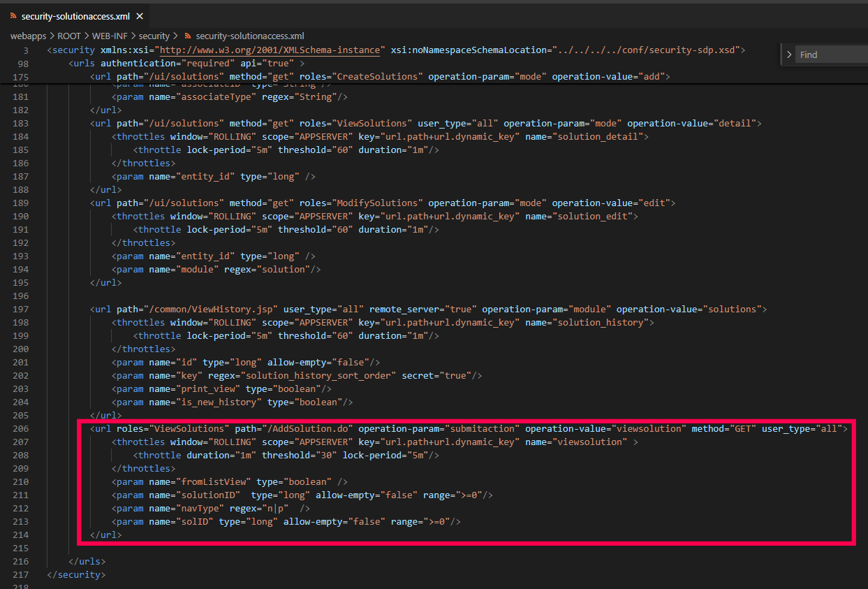Open the WEB-INF breadcrumb segment
Viewport: 868px width, 589px height.
point(111,36)
